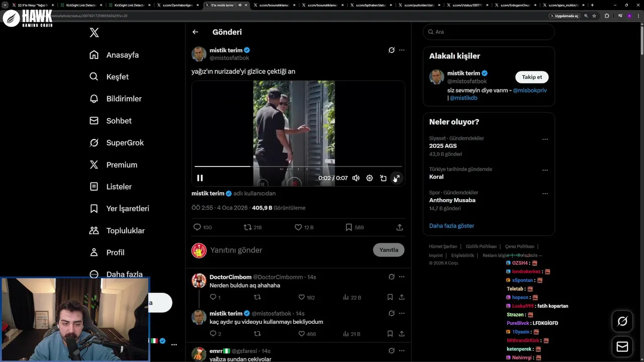Open three-dot menu on emrr reply

[401, 350]
